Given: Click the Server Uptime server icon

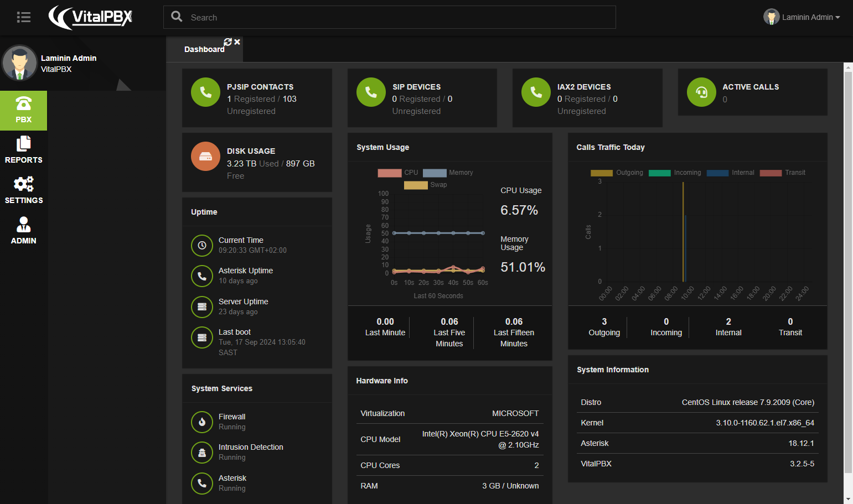Looking at the screenshot, I should pyautogui.click(x=202, y=306).
